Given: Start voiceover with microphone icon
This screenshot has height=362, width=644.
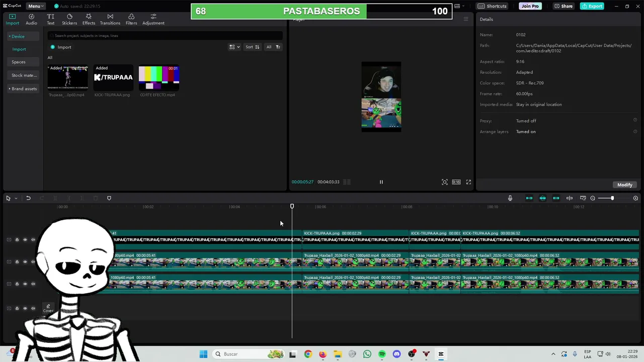Looking at the screenshot, I should pos(510,198).
